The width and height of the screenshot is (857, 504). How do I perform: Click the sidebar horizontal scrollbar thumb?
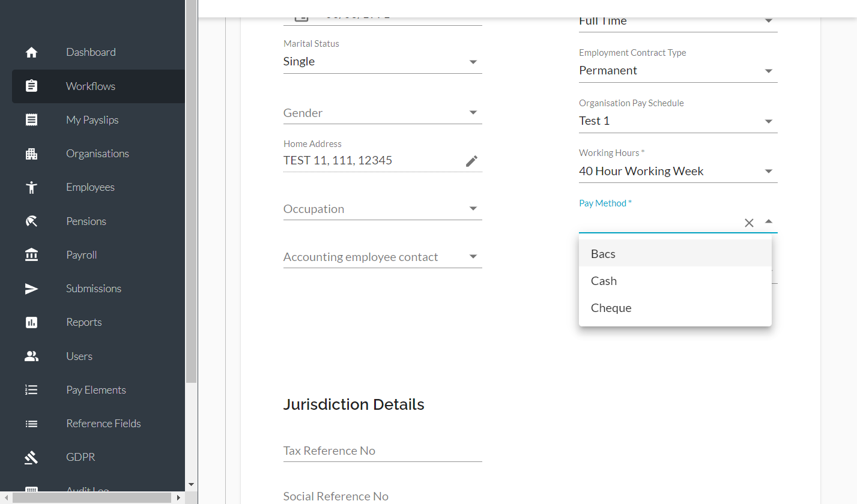point(92,498)
